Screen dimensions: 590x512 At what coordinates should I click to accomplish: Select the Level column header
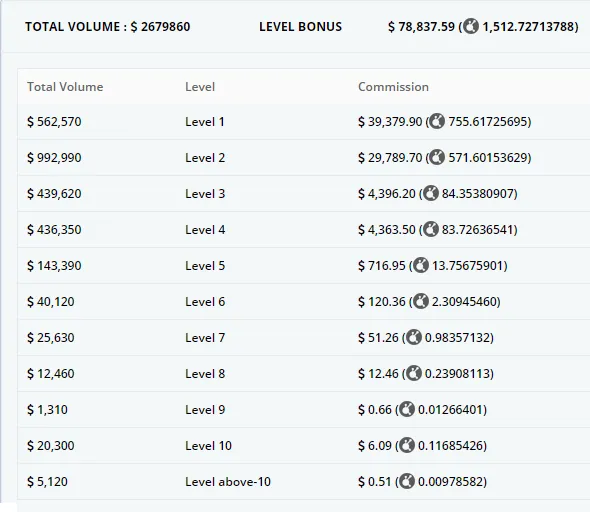[x=200, y=87]
